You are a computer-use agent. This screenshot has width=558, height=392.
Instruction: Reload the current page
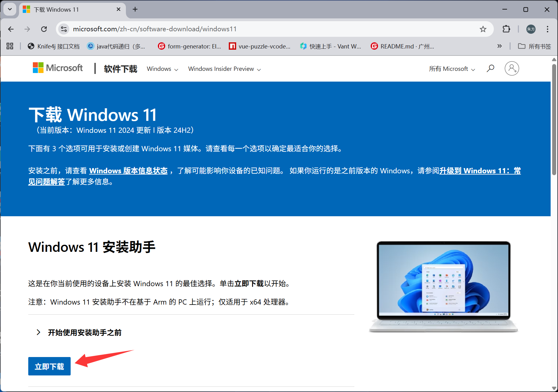tap(44, 29)
